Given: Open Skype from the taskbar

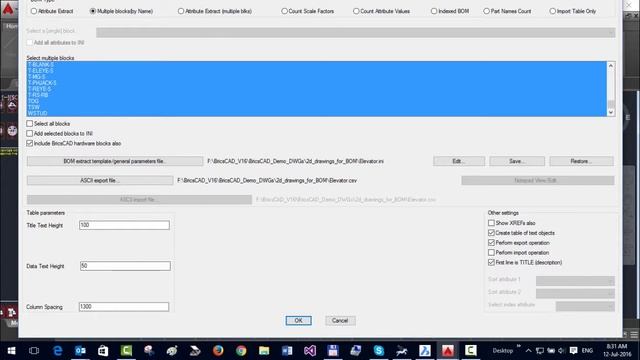Looking at the screenshot, I should pyautogui.click(x=379, y=351).
